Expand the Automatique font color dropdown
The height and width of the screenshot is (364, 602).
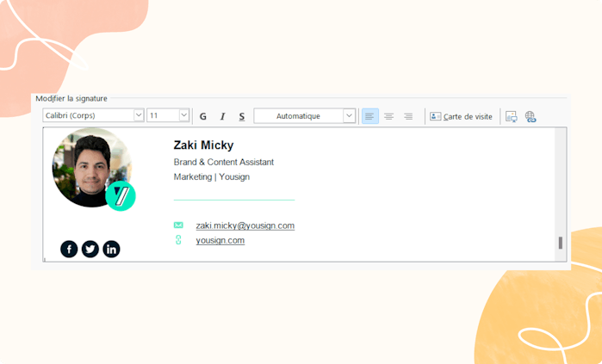349,116
